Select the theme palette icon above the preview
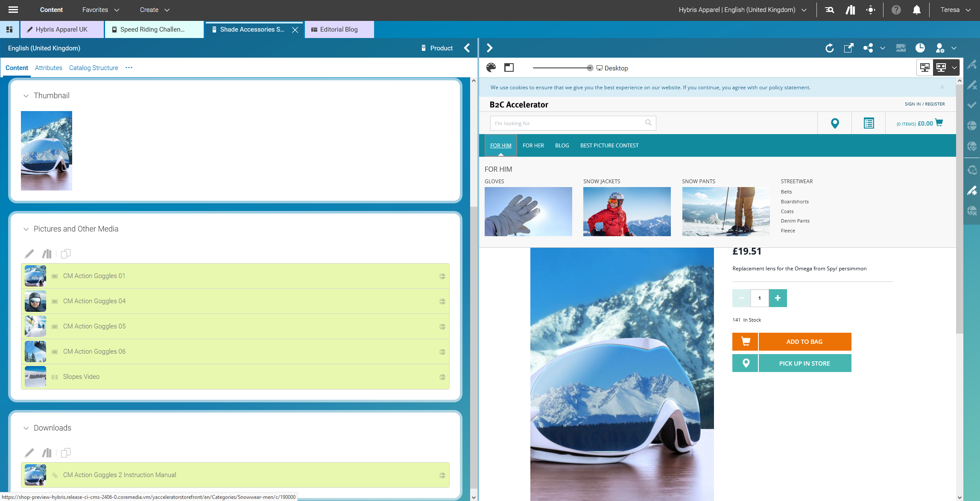The height and width of the screenshot is (501, 980). [x=492, y=67]
